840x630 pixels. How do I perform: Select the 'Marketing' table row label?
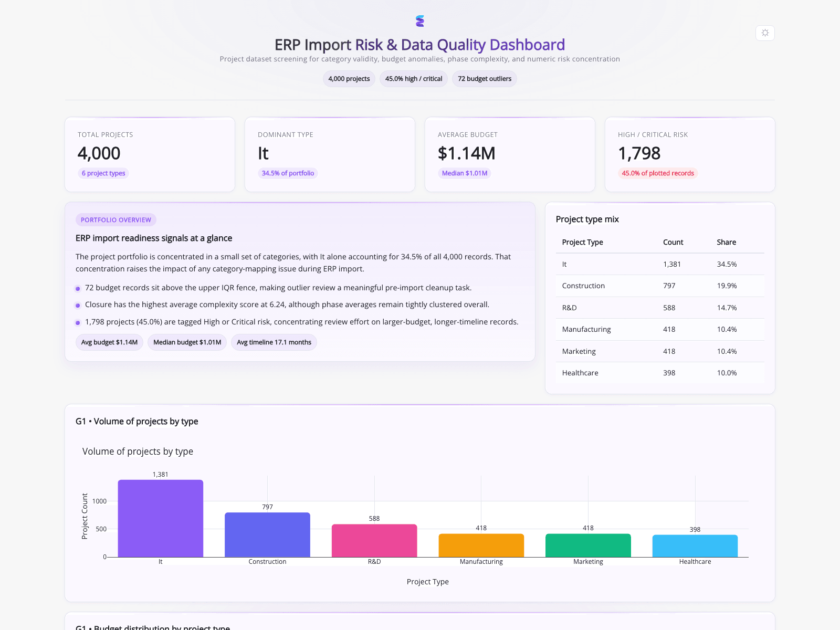pos(579,351)
